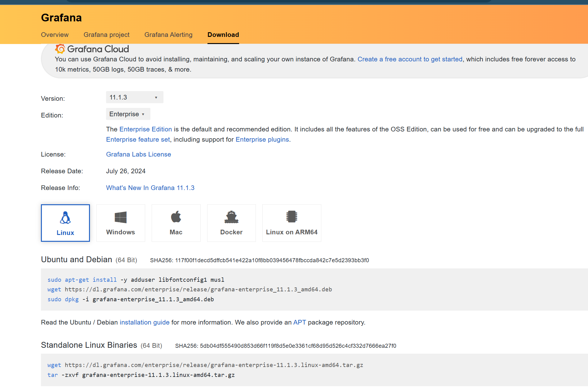Open the Enterprise Edition link
This screenshot has width=588, height=389.
click(145, 129)
